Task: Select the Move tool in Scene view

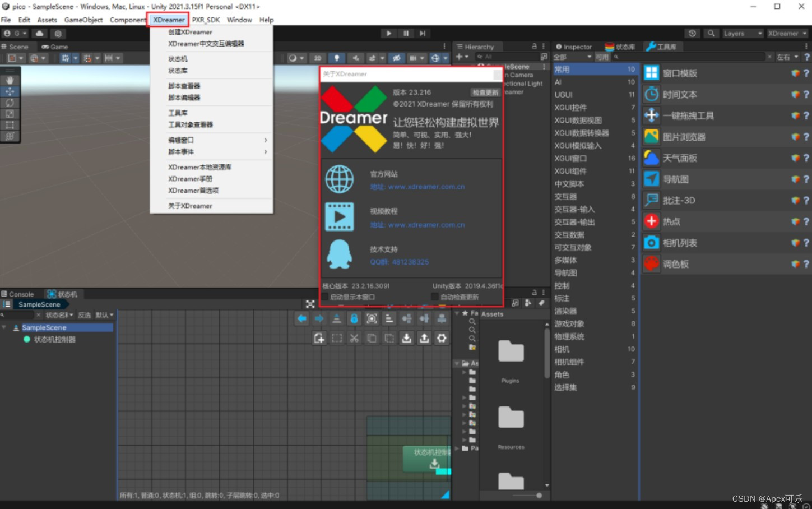Action: pos(10,91)
